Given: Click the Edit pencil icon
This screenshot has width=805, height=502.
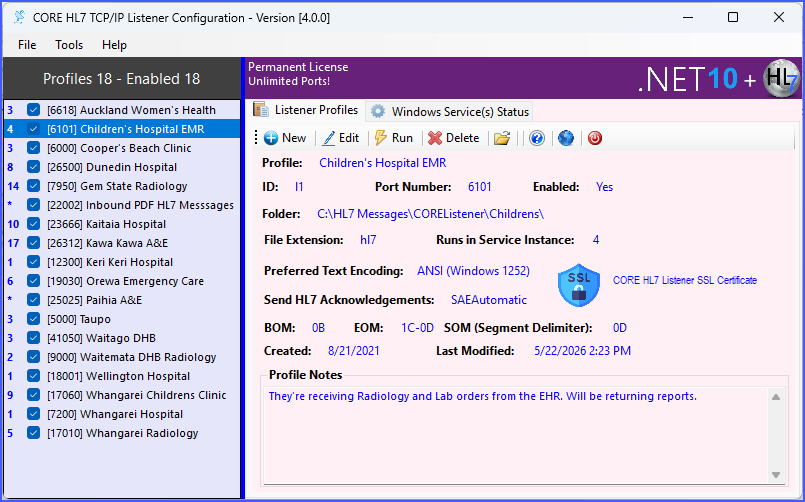Looking at the screenshot, I should (x=329, y=138).
